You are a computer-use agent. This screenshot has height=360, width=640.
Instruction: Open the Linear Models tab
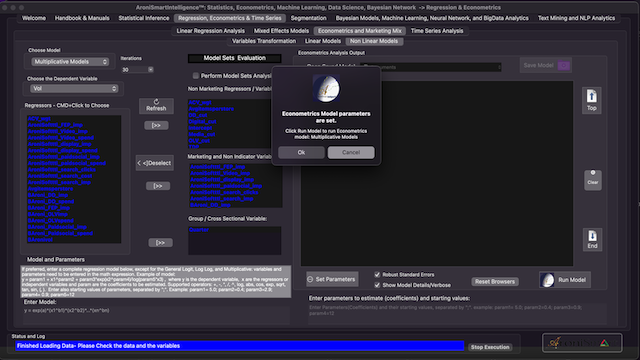point(322,41)
